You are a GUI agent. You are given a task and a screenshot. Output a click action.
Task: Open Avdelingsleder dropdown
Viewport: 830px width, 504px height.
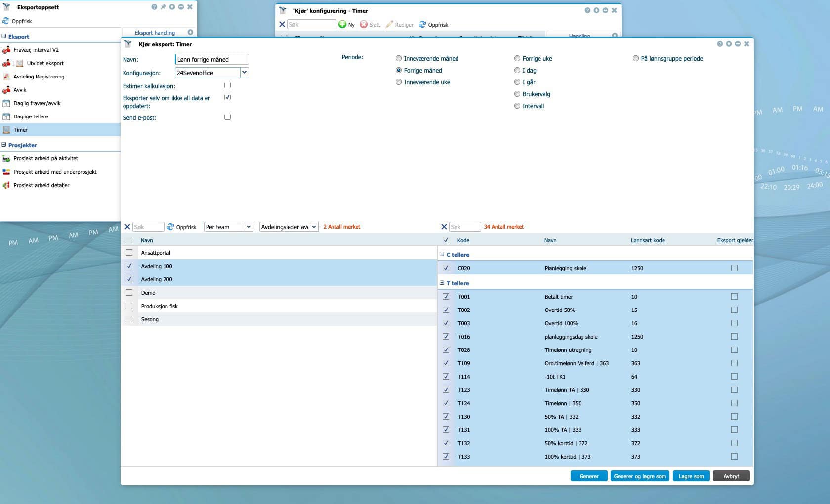click(314, 227)
